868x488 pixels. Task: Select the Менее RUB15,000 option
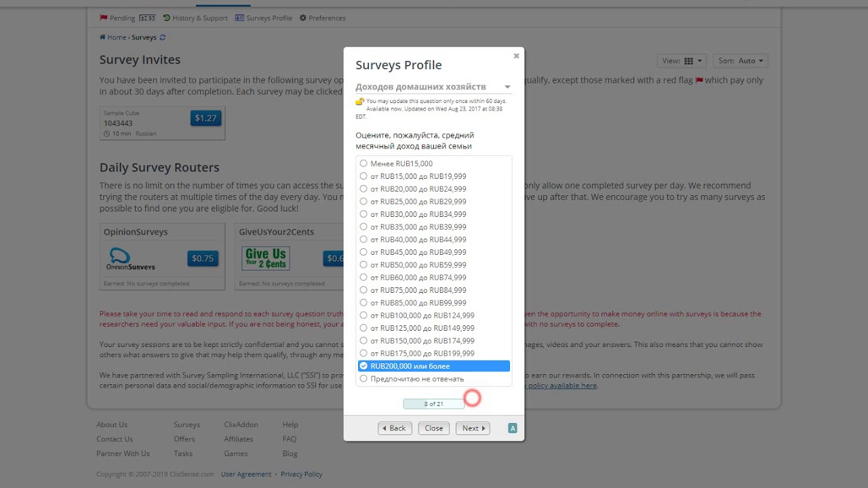point(434,163)
